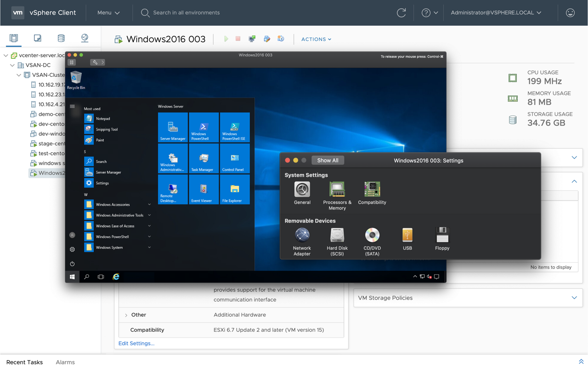The width and height of the screenshot is (588, 368).
Task: Expand the VM Storage Policies panel
Action: tap(574, 298)
